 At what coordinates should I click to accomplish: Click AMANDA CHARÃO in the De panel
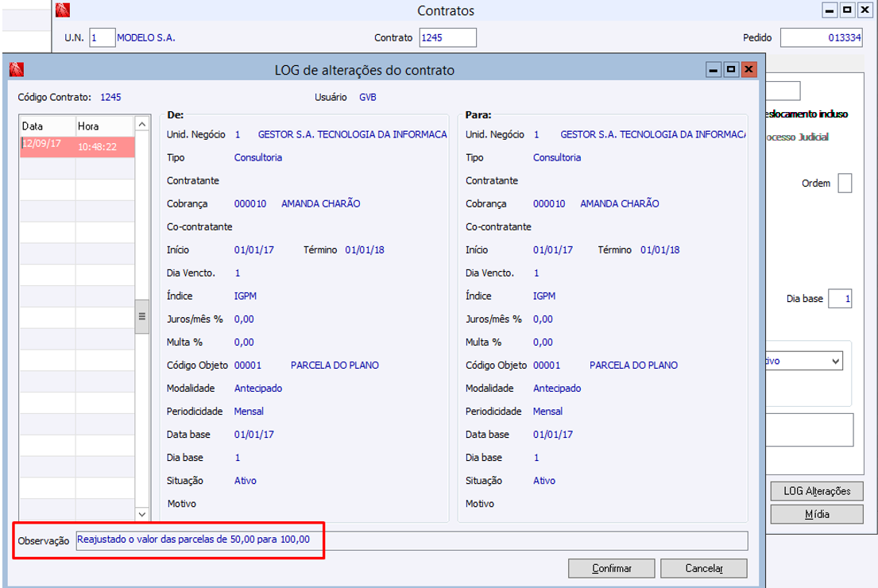[321, 204]
